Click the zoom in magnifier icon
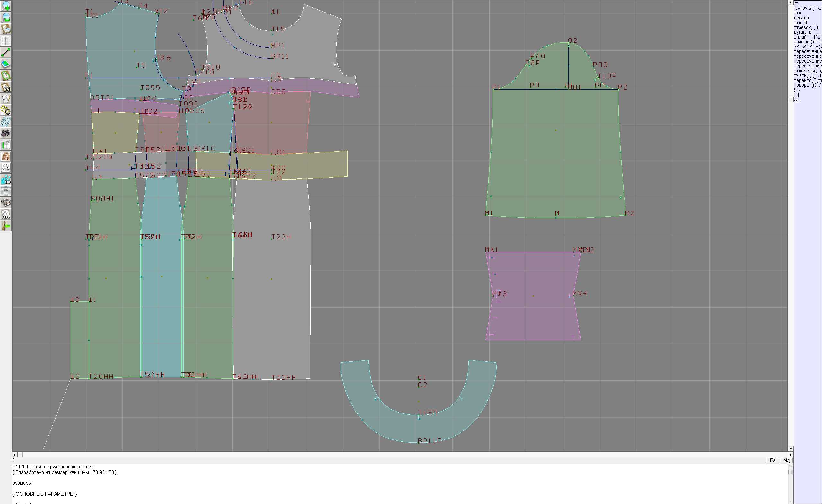Screen dimensions: 822x504 pos(6,6)
